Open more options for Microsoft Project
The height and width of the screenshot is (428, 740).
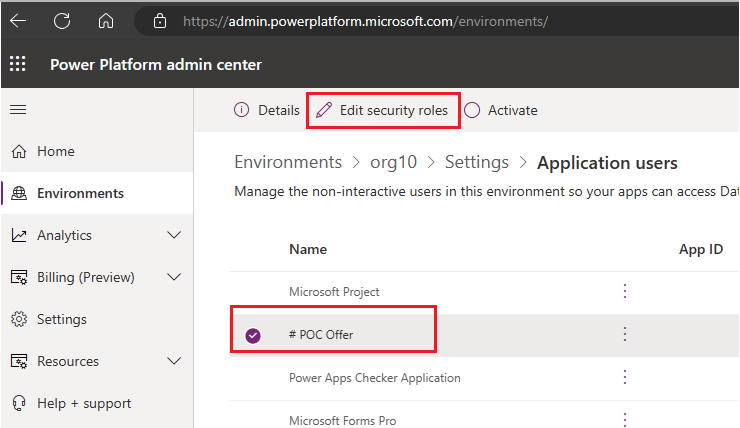(x=625, y=291)
